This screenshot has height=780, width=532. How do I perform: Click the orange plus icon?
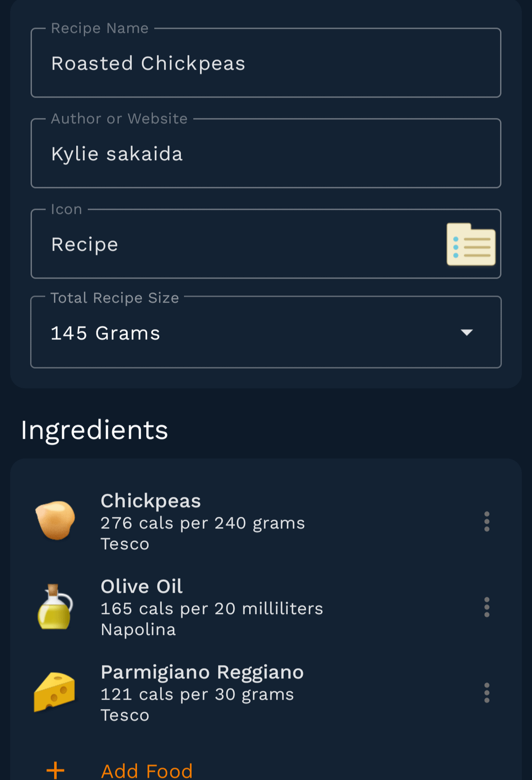click(55, 770)
